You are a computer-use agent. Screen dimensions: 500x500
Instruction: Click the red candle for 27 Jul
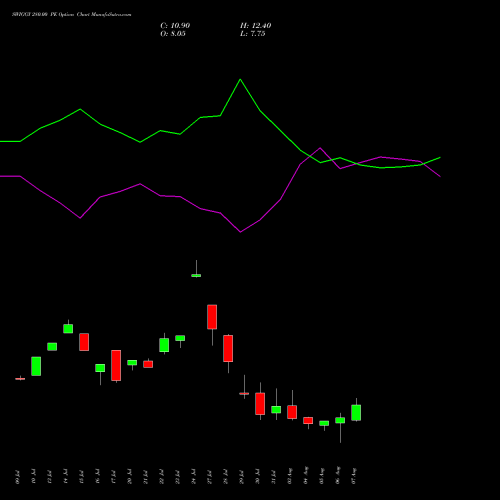[x=212, y=317]
